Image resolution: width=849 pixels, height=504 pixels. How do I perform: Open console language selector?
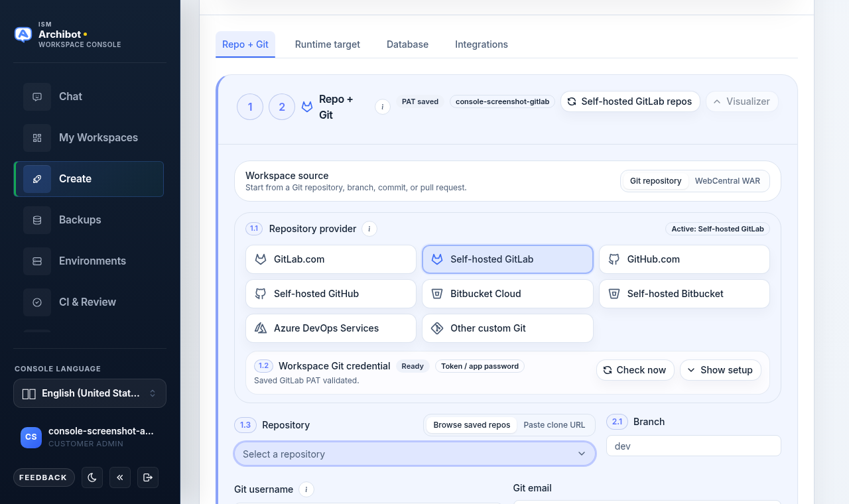pos(90,393)
